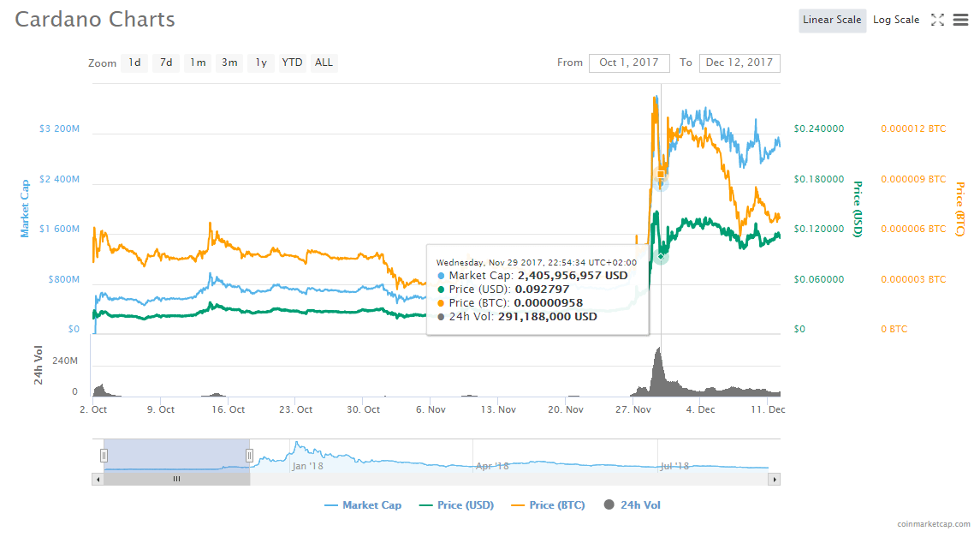Viewport: 980px width, 537px height.
Task: Open the chart context menu hamburger icon
Action: (961, 19)
